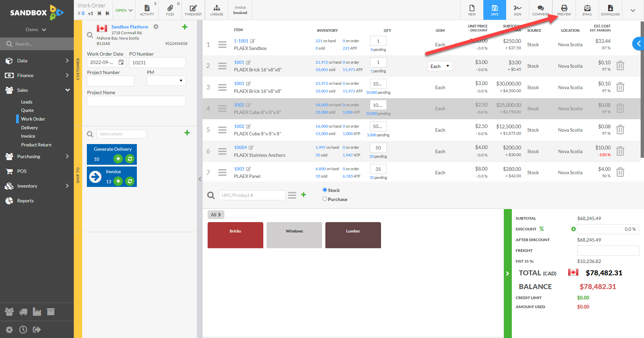Viewport: 644px width, 338px height.
Task: Click the All category breadcrumb
Action: click(x=216, y=215)
